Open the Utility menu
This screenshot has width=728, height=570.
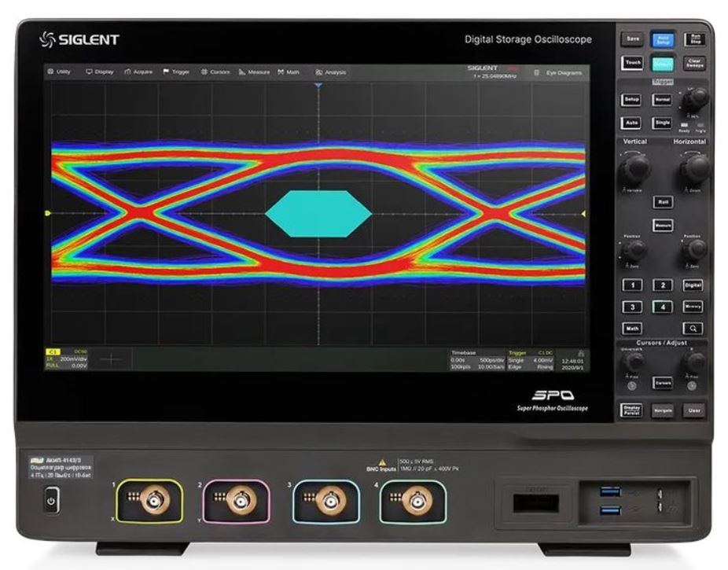click(x=59, y=72)
